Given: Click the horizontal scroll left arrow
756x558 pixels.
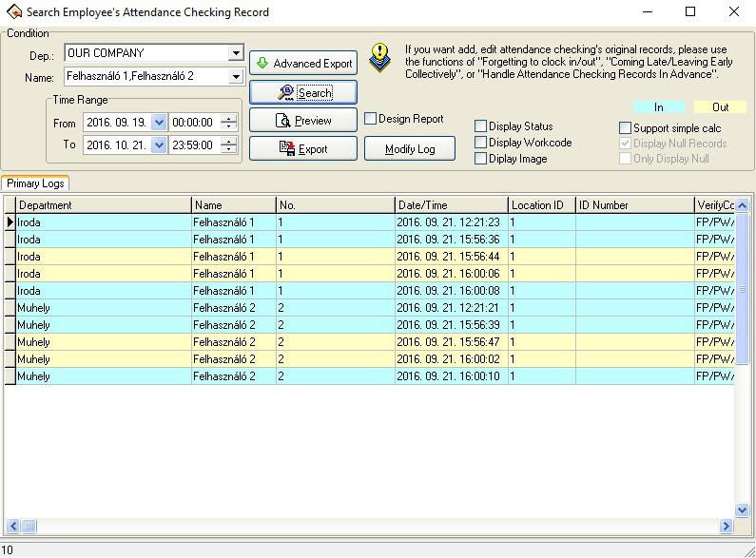Looking at the screenshot, I should coord(12,526).
